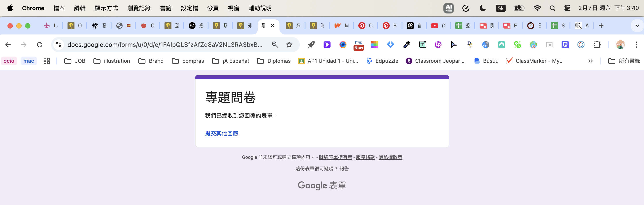Open the compras bookmarks folder

click(x=188, y=61)
